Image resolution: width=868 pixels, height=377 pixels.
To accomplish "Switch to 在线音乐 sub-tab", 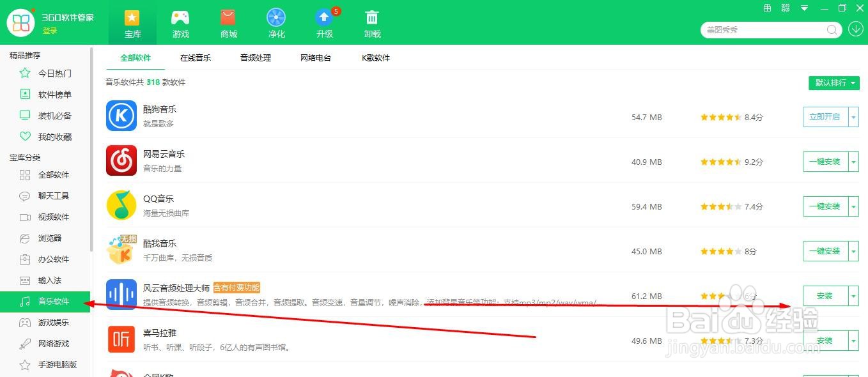I will pos(196,58).
